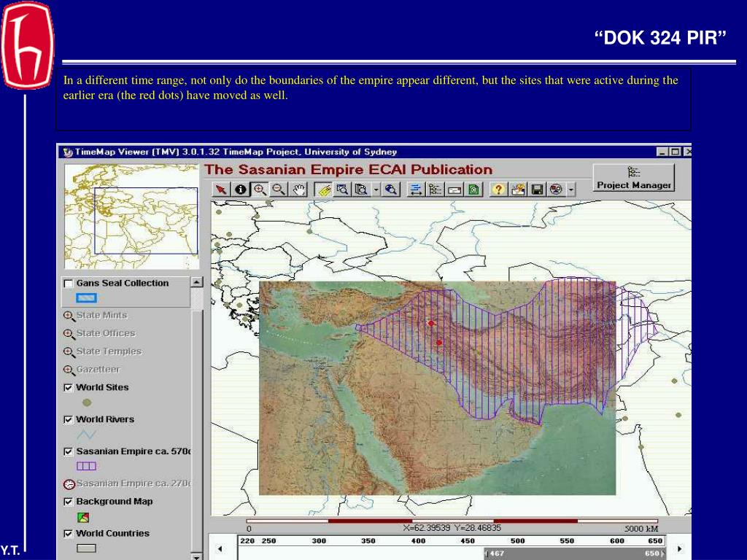Choose the pan hand tool
Screen dimensions: 747x560
tap(298, 190)
